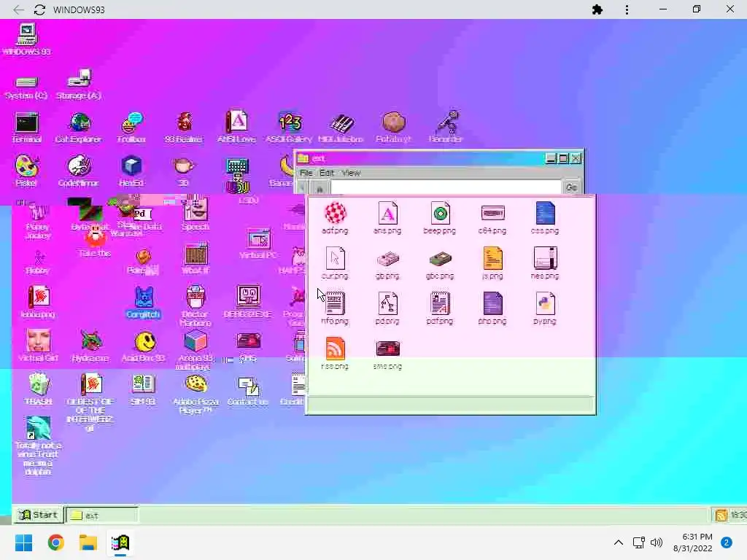Image resolution: width=747 pixels, height=560 pixels.
Task: Open the File menu in ext window
Action: click(x=306, y=173)
